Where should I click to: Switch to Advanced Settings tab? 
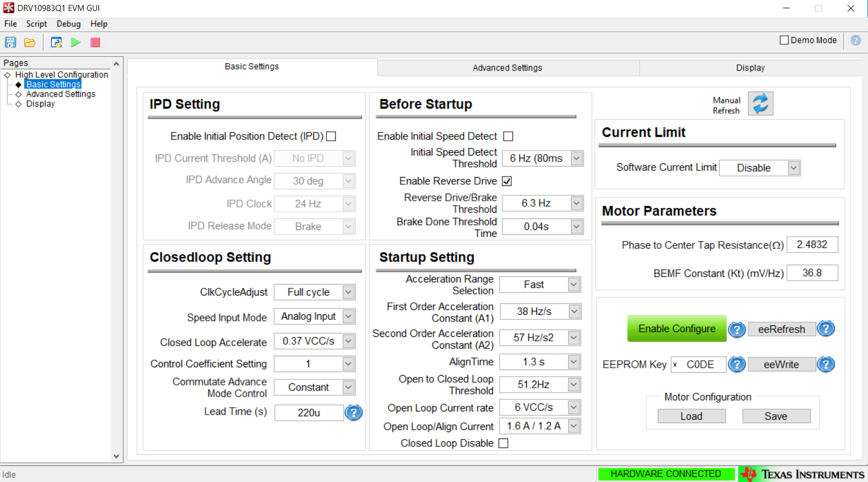508,68
